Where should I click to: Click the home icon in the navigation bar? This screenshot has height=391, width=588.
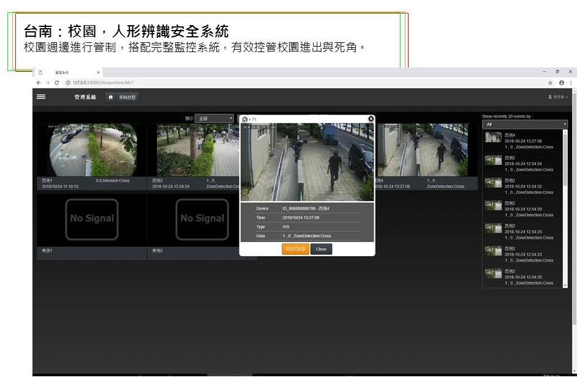pyautogui.click(x=110, y=97)
